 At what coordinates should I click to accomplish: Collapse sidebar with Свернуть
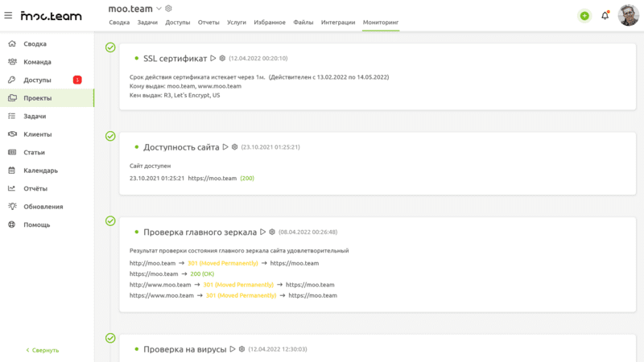tap(43, 350)
